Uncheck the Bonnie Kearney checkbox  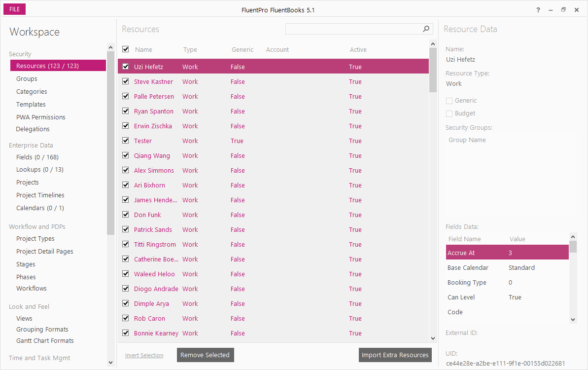pos(126,333)
